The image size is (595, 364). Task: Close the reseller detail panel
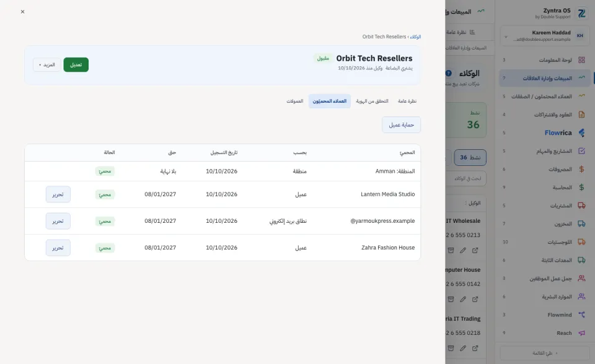tap(22, 12)
